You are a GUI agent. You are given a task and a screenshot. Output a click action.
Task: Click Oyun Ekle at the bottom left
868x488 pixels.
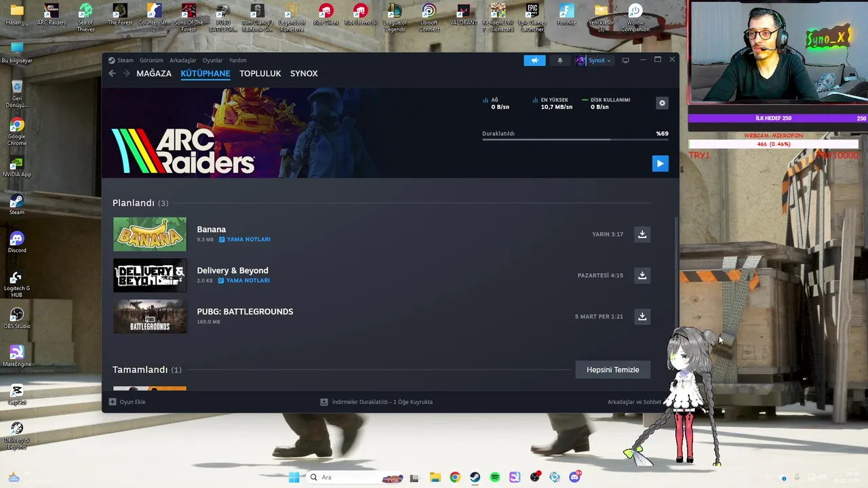127,402
